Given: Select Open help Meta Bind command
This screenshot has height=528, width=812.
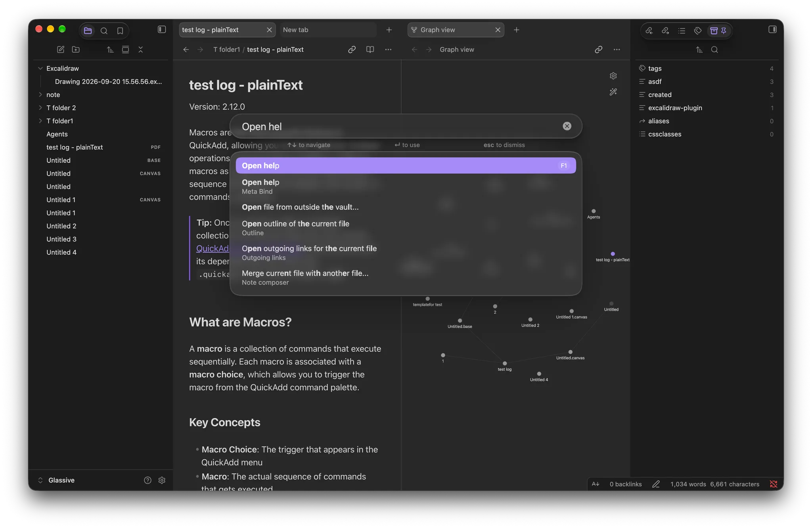Looking at the screenshot, I should point(406,186).
